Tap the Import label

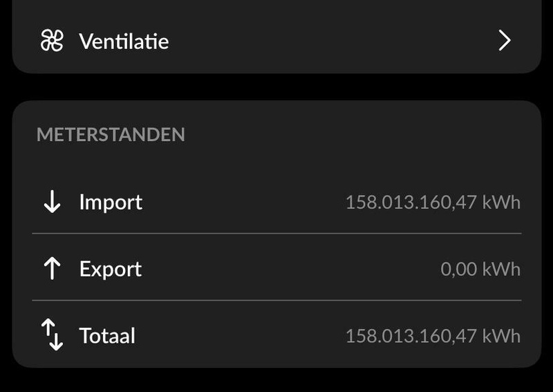click(111, 202)
